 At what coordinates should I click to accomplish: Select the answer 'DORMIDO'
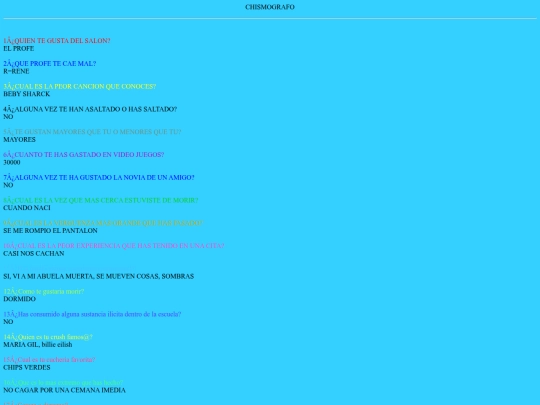pyautogui.click(x=19, y=299)
